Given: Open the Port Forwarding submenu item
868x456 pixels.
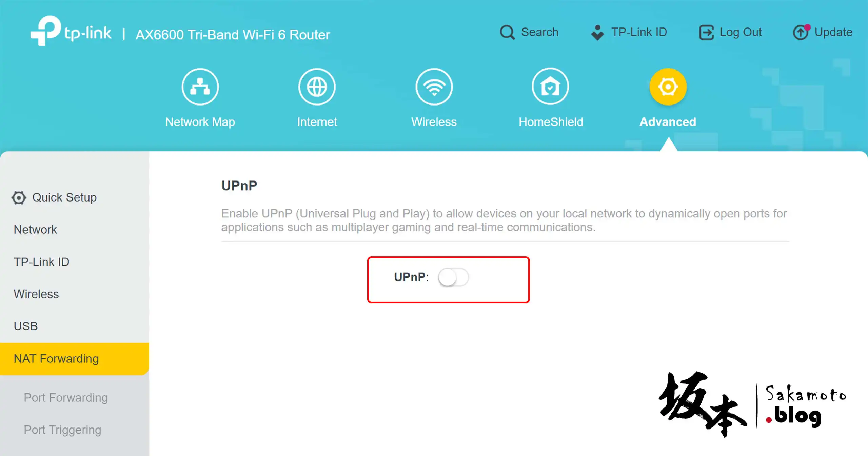Looking at the screenshot, I should (x=66, y=398).
